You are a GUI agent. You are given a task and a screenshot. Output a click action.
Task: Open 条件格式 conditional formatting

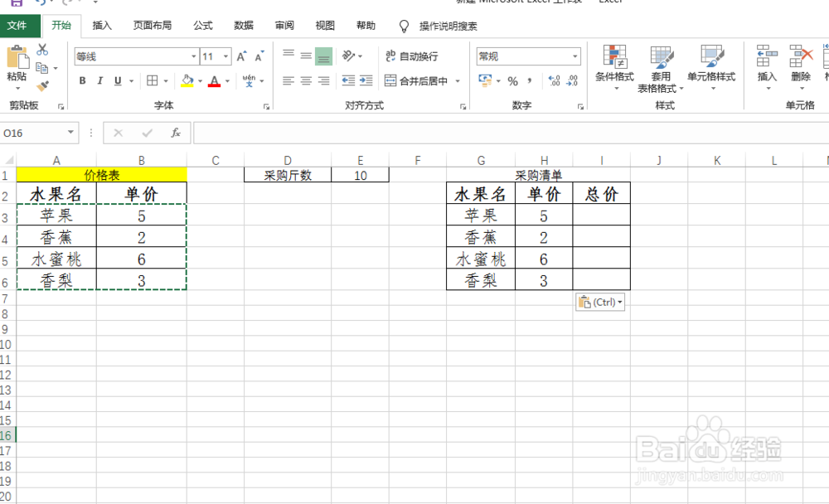614,68
